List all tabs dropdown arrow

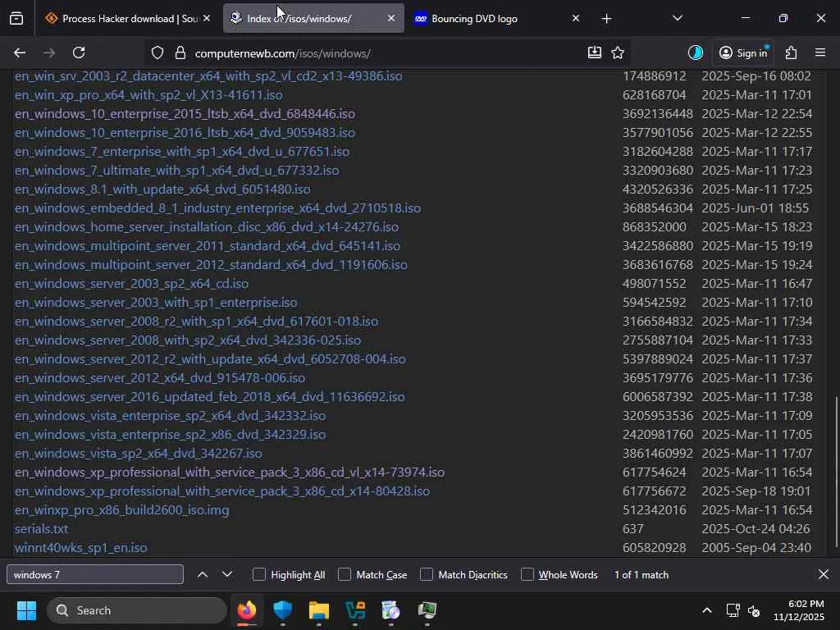pyautogui.click(x=677, y=18)
